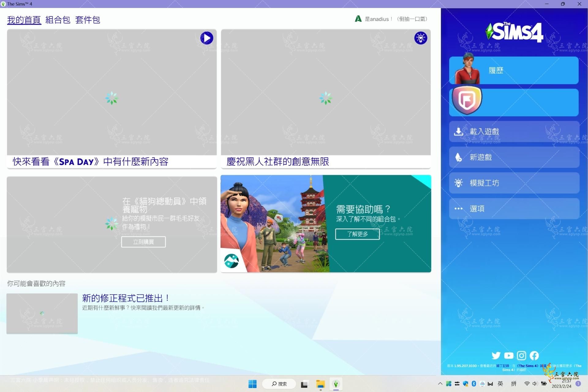Viewport: 588px width, 392px height.
Task: Click the 快來看看《Spa Day》中有什麼新內容 headline
Action: click(x=91, y=162)
